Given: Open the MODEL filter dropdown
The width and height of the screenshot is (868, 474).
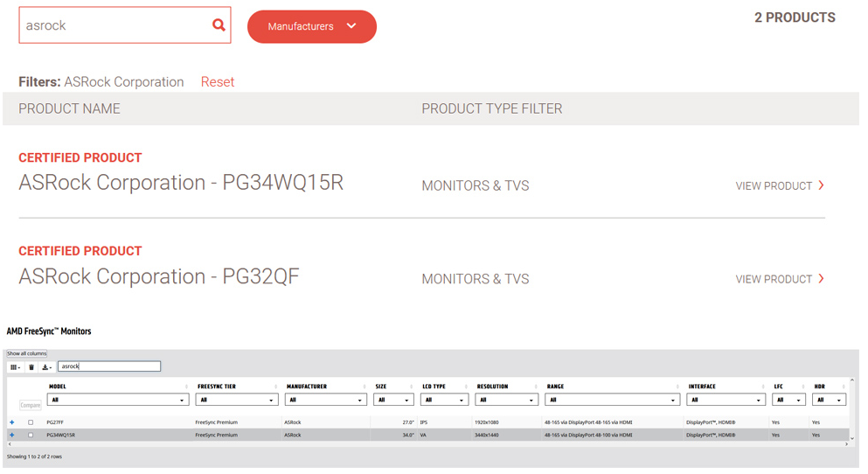Looking at the screenshot, I should [118, 400].
